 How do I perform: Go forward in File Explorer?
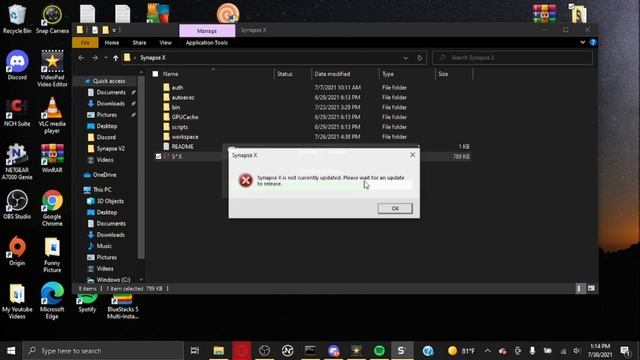pyautogui.click(x=95, y=58)
